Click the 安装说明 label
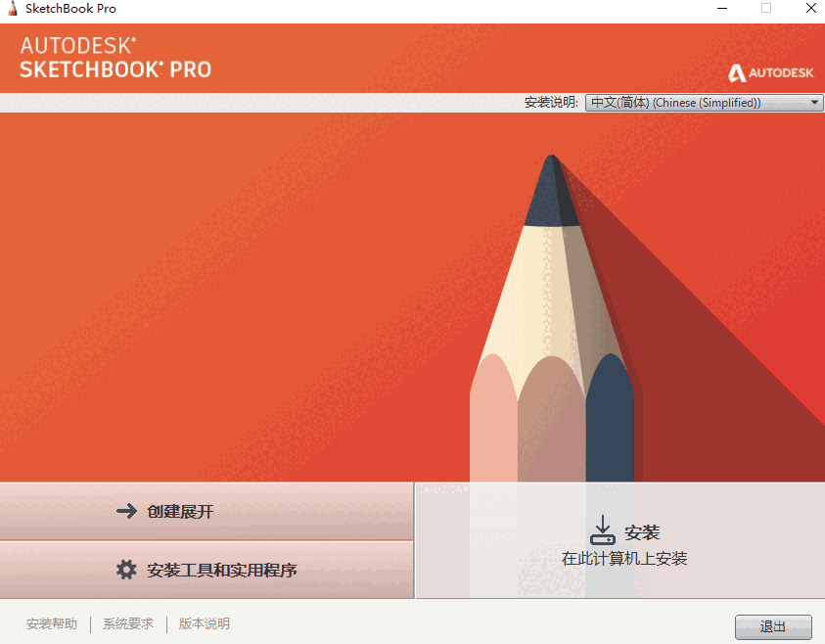 [551, 102]
